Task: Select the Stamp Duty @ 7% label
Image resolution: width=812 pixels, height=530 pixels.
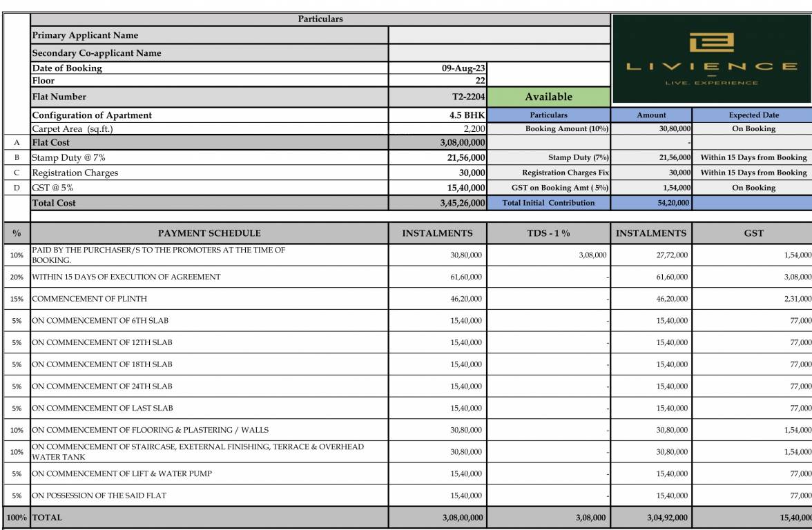Action: click(x=69, y=158)
